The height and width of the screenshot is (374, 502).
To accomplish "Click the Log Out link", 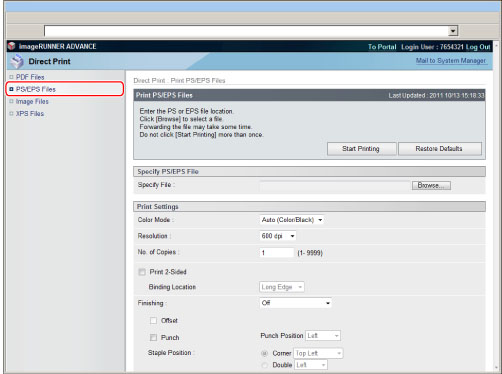I will point(478,47).
